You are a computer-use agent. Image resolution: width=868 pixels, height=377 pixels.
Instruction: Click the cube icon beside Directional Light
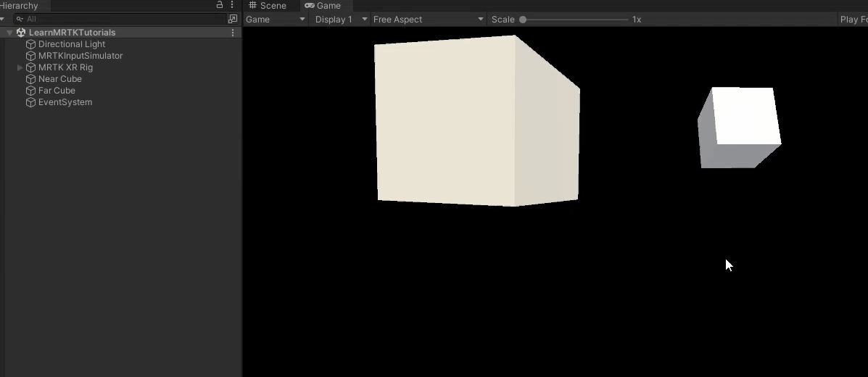(x=30, y=44)
